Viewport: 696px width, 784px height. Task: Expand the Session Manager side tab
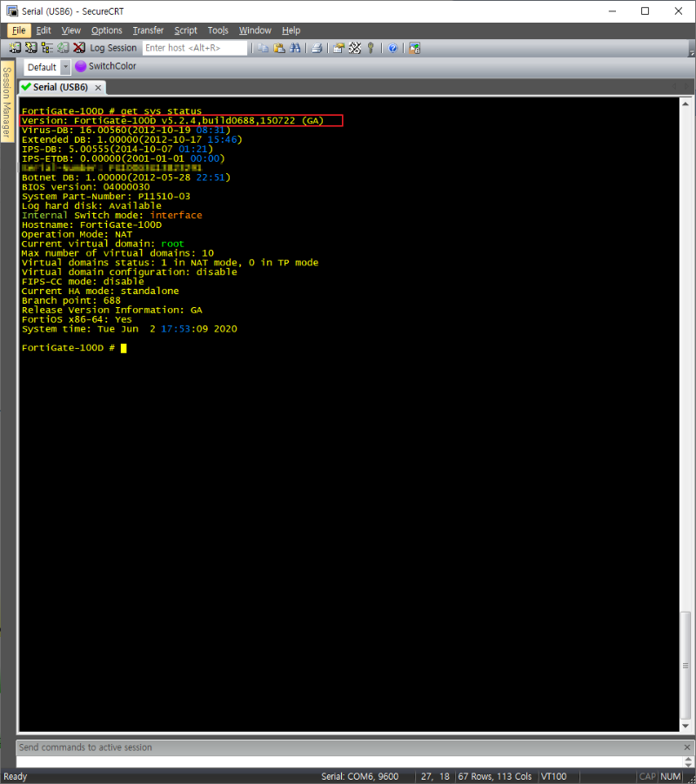point(7,102)
